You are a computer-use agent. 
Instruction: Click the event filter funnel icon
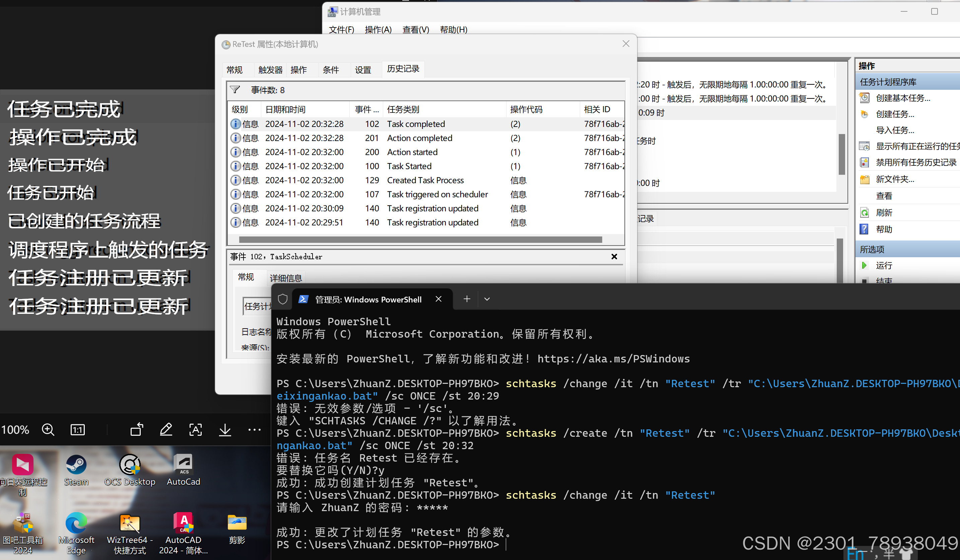(x=235, y=90)
